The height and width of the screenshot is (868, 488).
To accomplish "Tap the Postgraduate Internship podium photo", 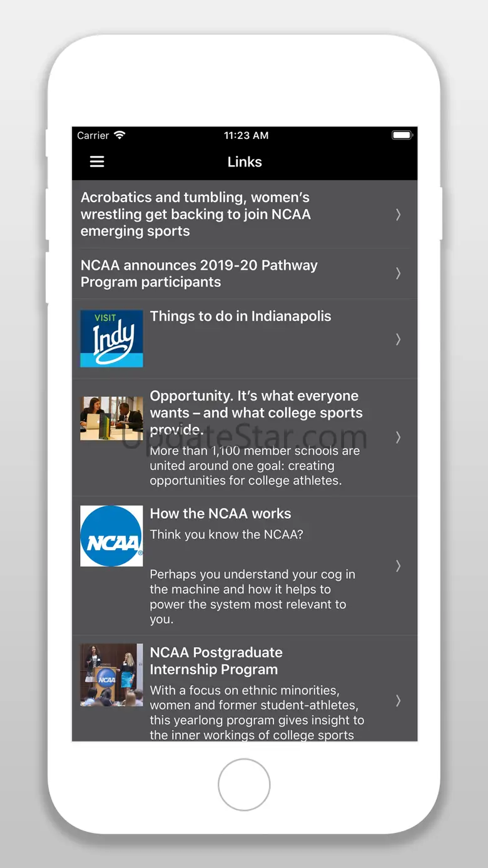I will point(111,675).
